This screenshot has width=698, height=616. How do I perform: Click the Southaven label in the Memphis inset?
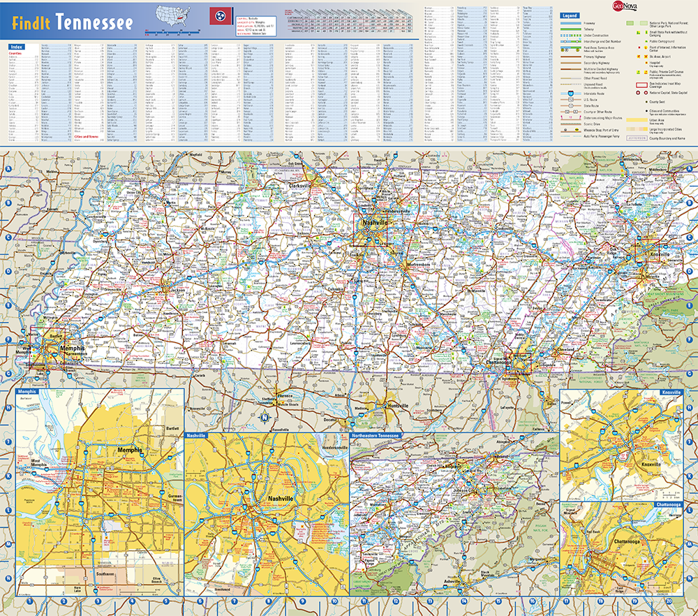coord(105,574)
